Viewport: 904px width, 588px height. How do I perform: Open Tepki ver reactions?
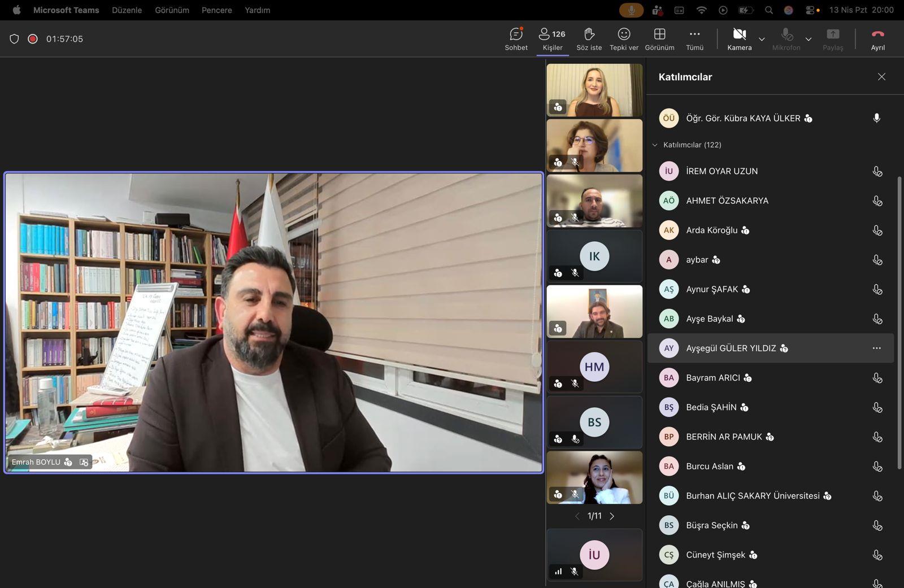point(624,38)
